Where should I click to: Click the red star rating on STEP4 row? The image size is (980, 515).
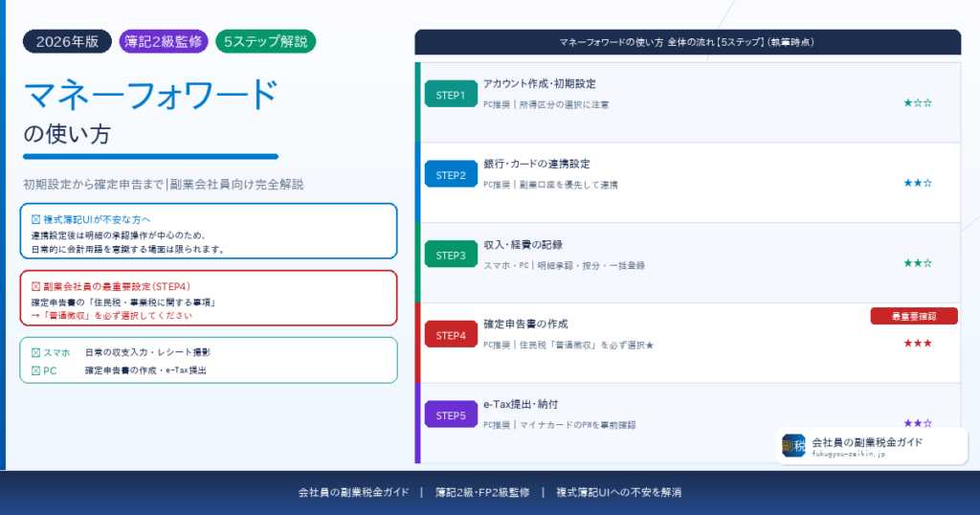pyautogui.click(x=918, y=343)
